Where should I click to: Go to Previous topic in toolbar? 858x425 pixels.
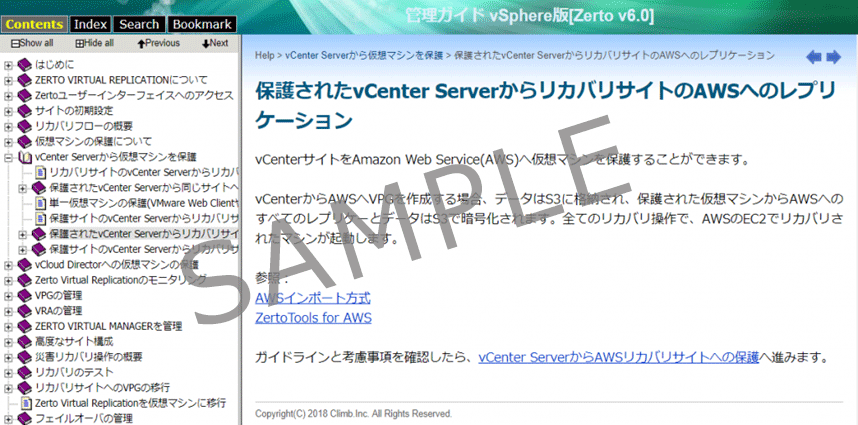[158, 43]
